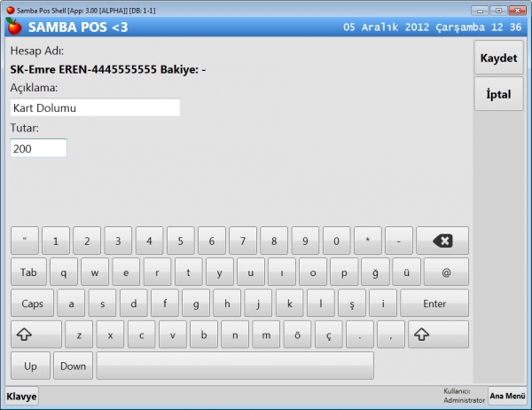Focus the Tutar amount field
Image resolution: width=532 pixels, height=410 pixels.
[38, 148]
